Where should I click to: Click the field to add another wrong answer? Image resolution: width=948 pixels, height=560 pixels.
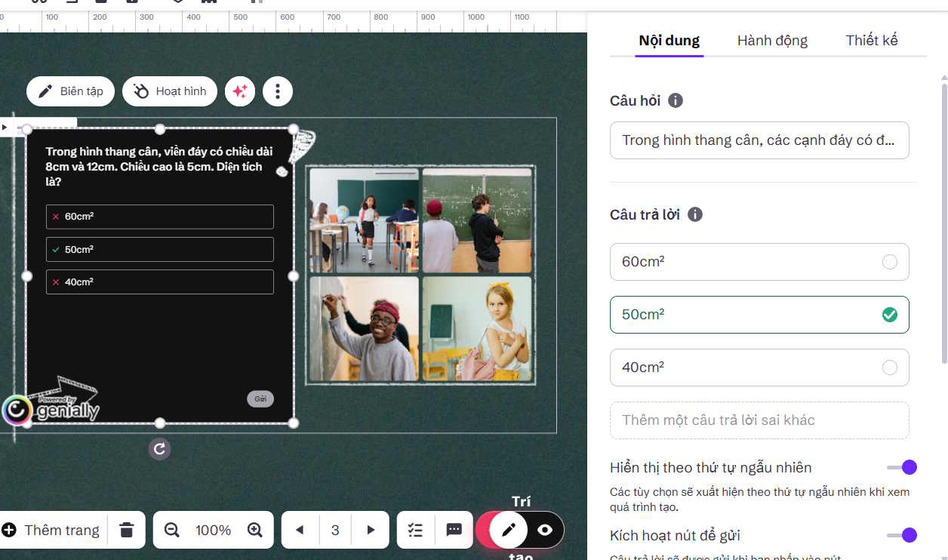pyautogui.click(x=759, y=420)
